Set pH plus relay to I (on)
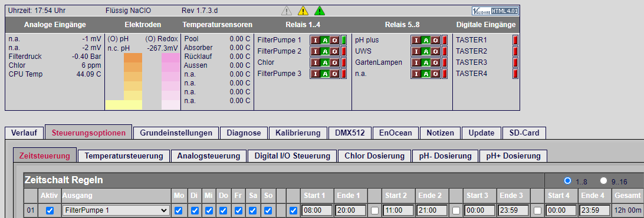The height and width of the screenshot is (218, 644). (x=416, y=40)
